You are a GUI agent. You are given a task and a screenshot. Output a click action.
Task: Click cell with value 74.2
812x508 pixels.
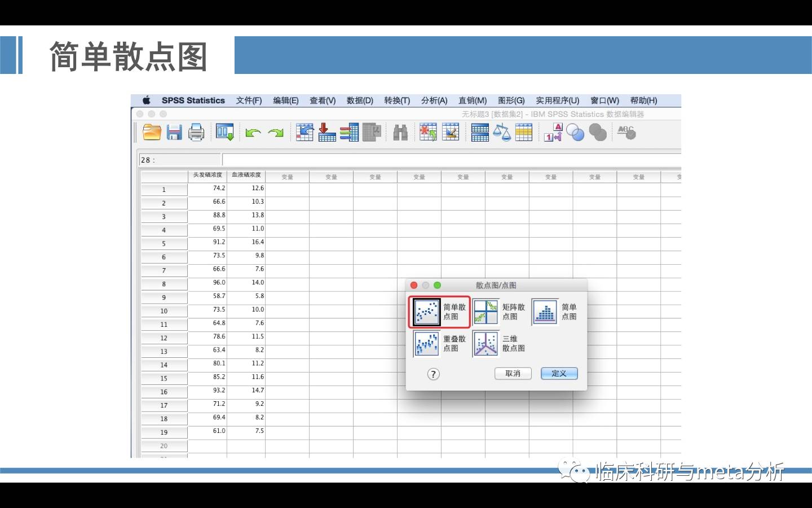(x=208, y=189)
